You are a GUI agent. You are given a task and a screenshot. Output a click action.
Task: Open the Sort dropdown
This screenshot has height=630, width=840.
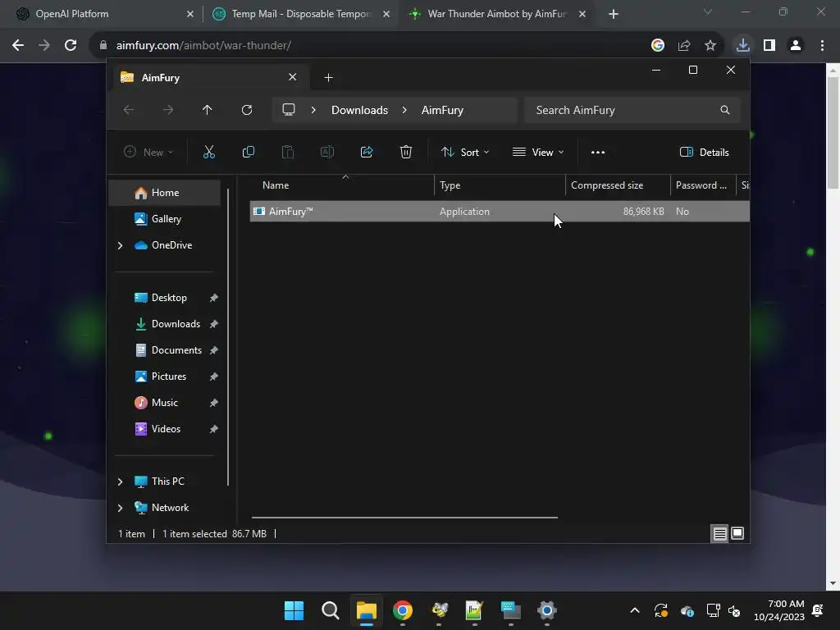pos(465,152)
